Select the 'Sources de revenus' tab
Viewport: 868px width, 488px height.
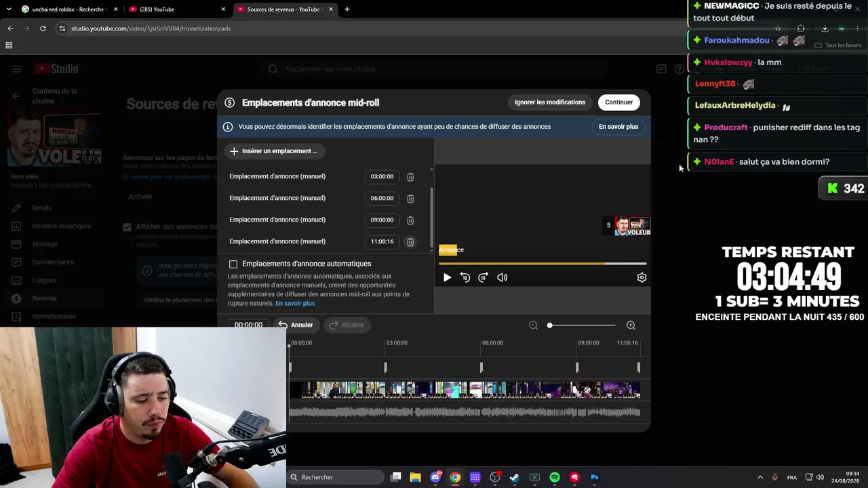coord(285,9)
